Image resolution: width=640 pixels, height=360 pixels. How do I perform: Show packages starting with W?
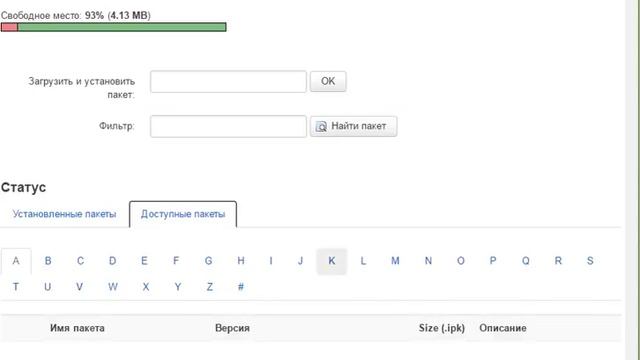(x=113, y=287)
